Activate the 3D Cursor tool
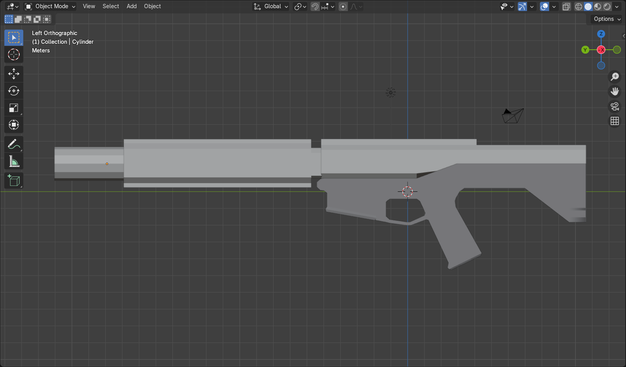 (14, 55)
